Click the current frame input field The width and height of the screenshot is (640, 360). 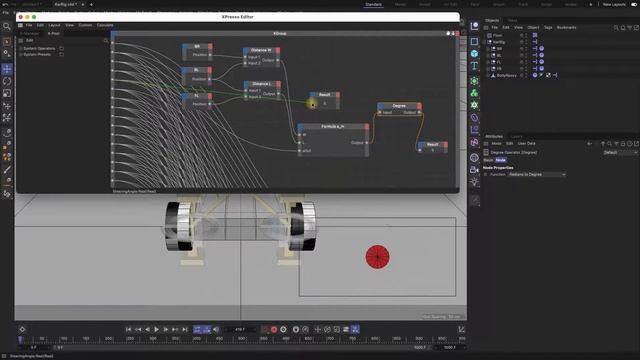240,329
